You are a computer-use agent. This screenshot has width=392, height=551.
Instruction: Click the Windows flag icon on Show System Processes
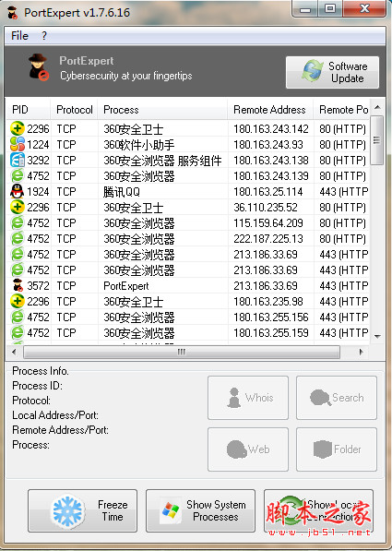(x=171, y=510)
